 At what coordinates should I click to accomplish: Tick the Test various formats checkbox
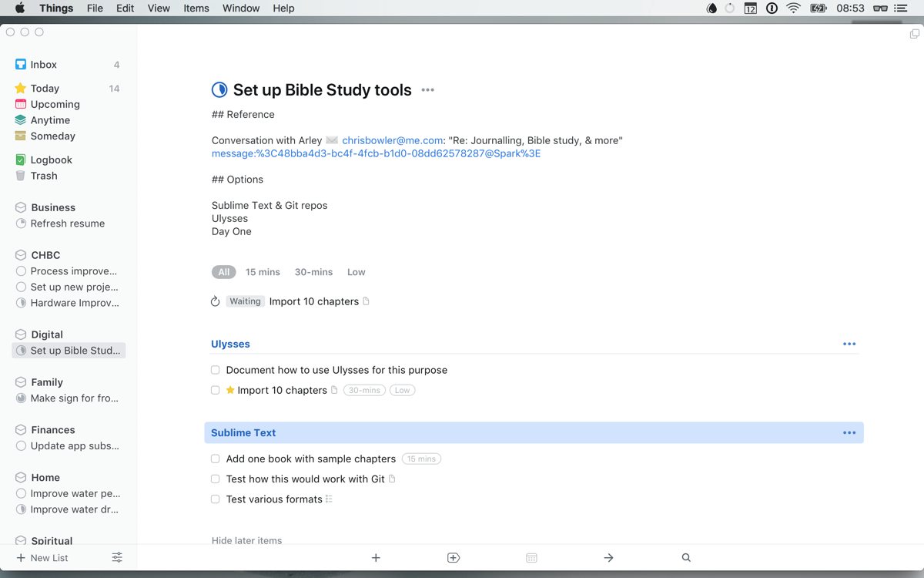coord(216,499)
